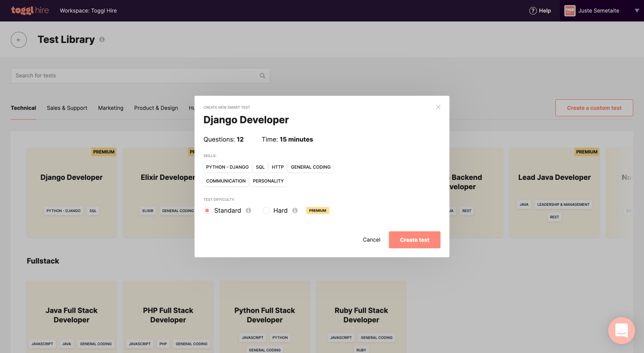The width and height of the screenshot is (644, 353).
Task: Click the Django Developer dialog title
Action: coord(246,120)
